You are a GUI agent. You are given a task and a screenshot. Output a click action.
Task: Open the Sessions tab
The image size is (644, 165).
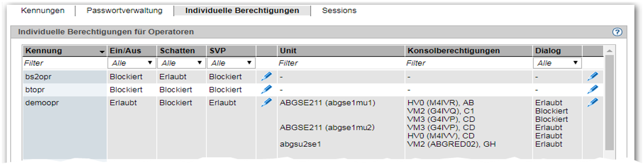(339, 10)
